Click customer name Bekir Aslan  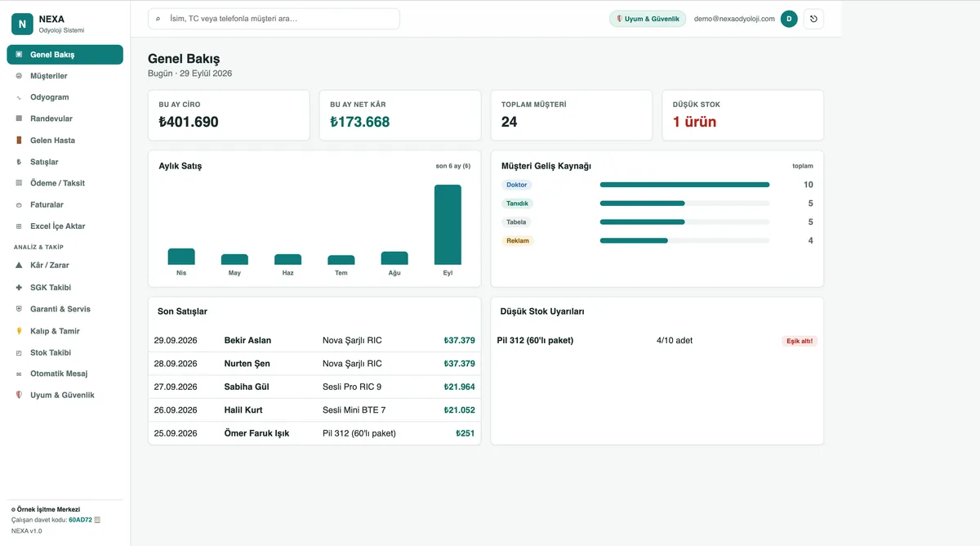247,340
